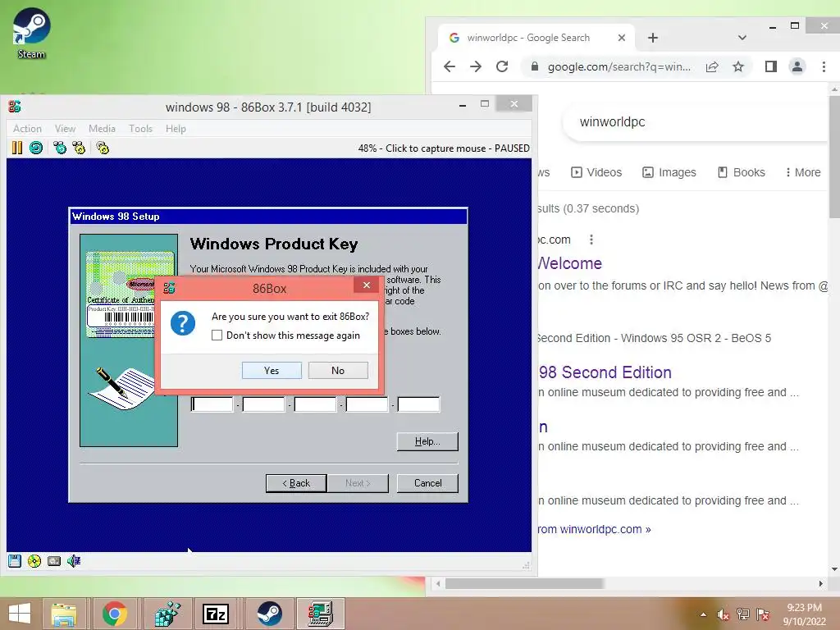The image size is (840, 630).
Task: Open new tab in Chrome
Action: click(652, 38)
